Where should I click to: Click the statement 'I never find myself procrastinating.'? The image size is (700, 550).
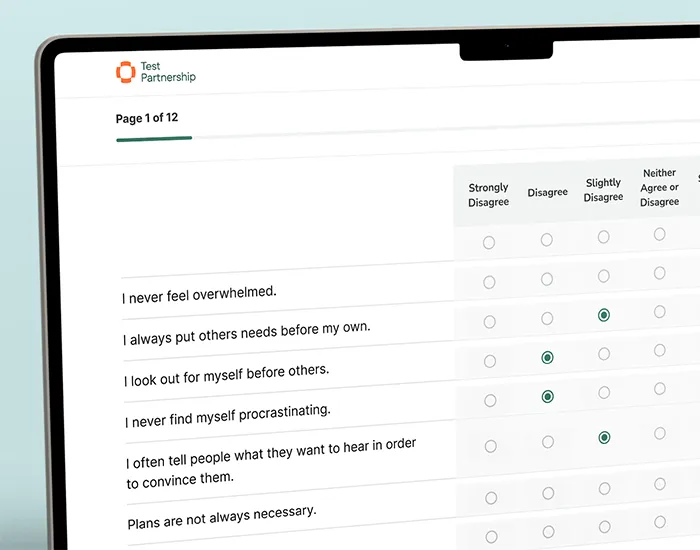pyautogui.click(x=228, y=416)
